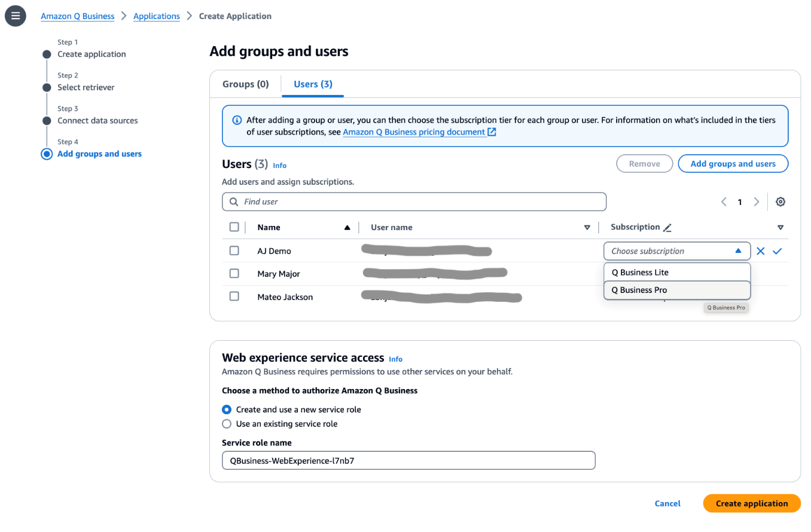The image size is (811, 532).
Task: Open the Amazon Q Business pricing document link
Action: 414,132
